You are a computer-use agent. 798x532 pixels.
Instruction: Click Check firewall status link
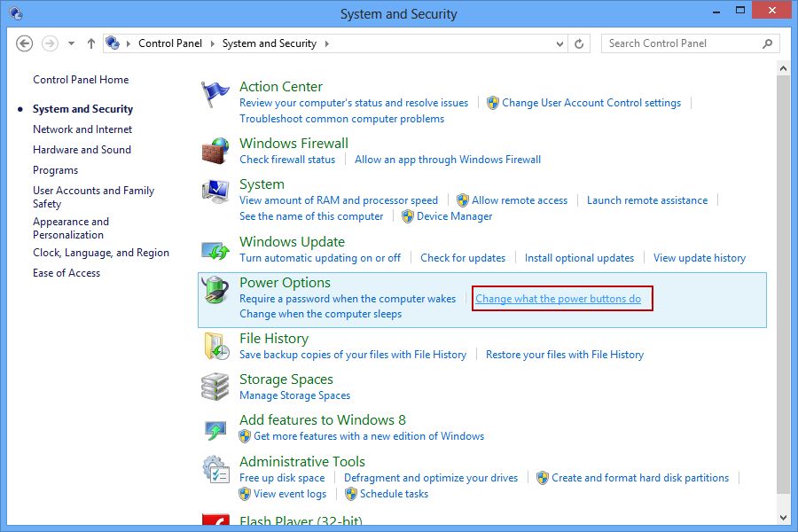coord(287,160)
